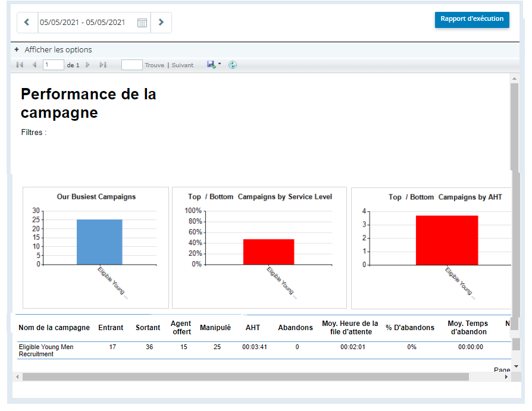Click the Sortant value 36

click(149, 347)
